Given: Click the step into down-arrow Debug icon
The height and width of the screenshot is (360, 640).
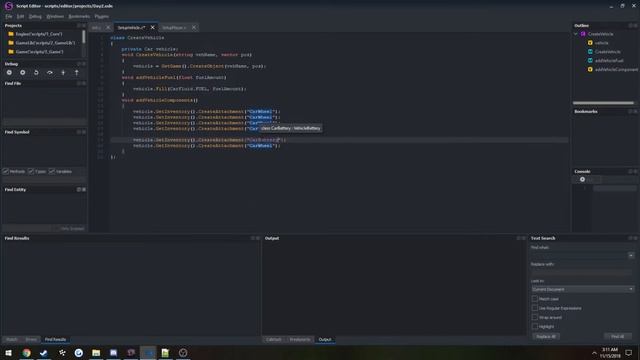Looking at the screenshot, I should pos(63,72).
